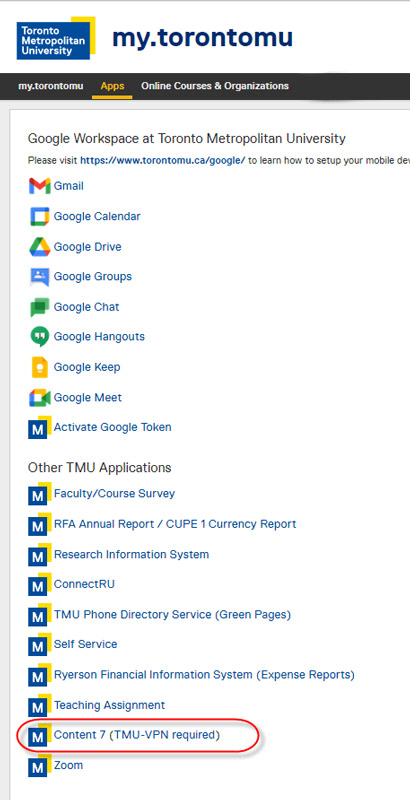This screenshot has width=410, height=800.
Task: Click the Zoom application icon
Action: pos(39,765)
